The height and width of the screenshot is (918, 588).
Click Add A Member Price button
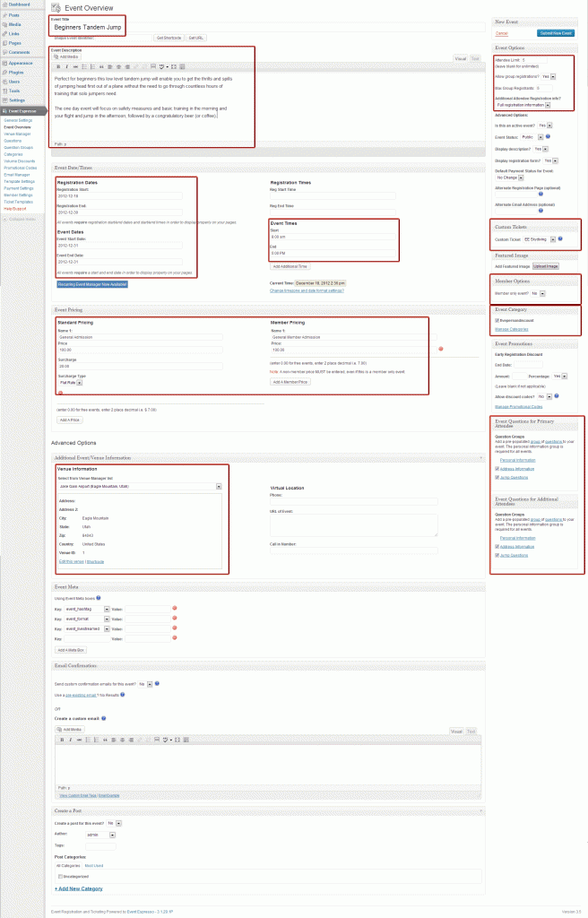pyautogui.click(x=290, y=382)
